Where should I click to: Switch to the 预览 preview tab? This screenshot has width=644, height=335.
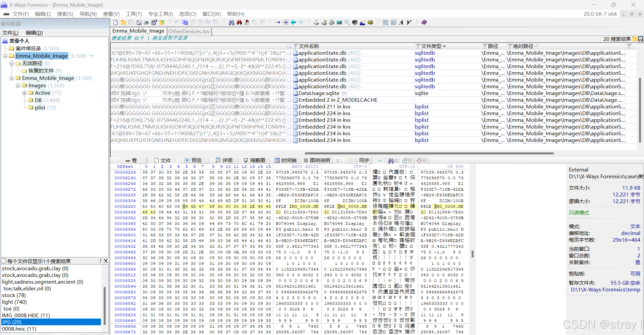193,160
